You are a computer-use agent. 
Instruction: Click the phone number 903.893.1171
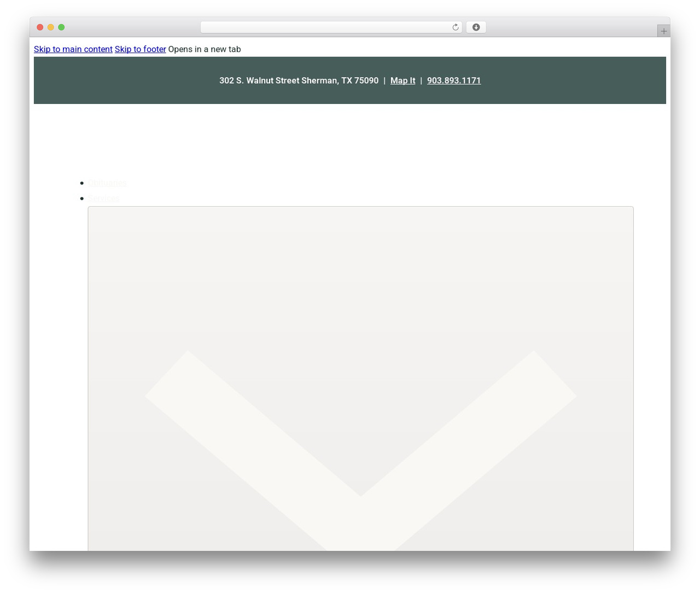coord(454,80)
